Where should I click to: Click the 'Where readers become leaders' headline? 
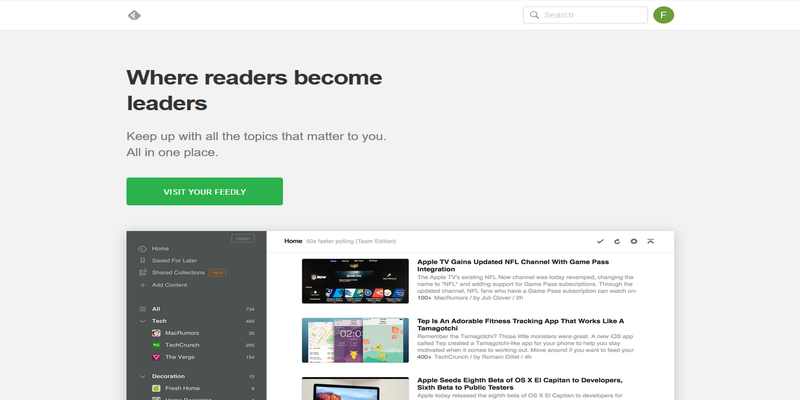pos(254,90)
